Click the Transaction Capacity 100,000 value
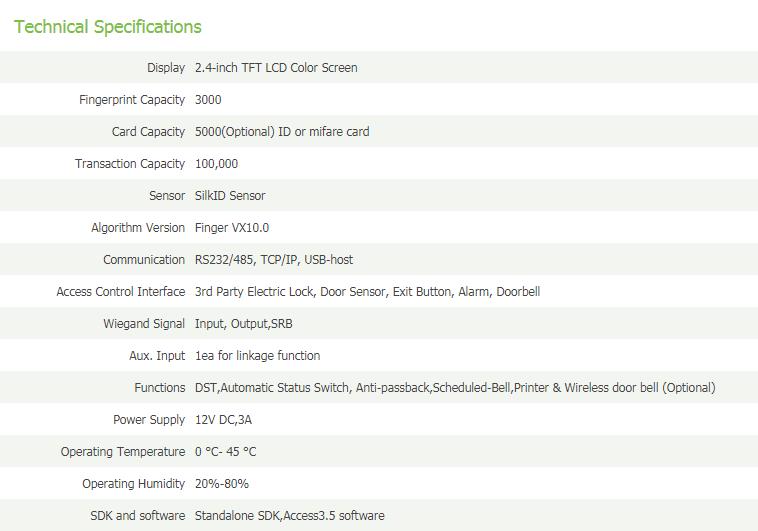The width and height of the screenshot is (758, 531). (x=216, y=163)
